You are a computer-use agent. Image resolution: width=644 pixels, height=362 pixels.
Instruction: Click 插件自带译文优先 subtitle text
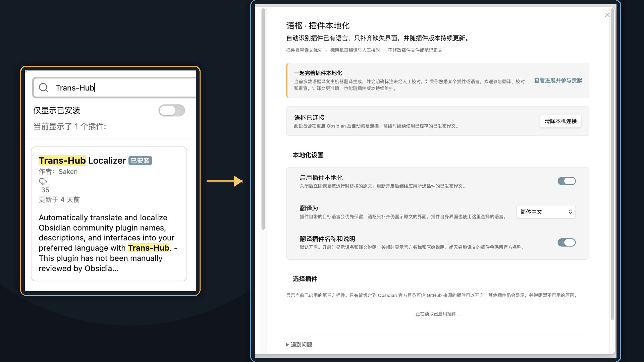pyautogui.click(x=304, y=50)
